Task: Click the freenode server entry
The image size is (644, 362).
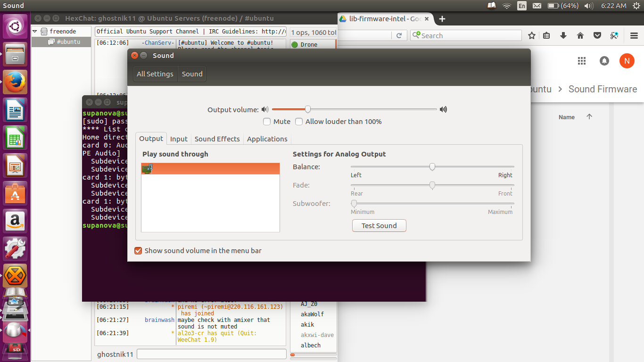Action: click(63, 32)
